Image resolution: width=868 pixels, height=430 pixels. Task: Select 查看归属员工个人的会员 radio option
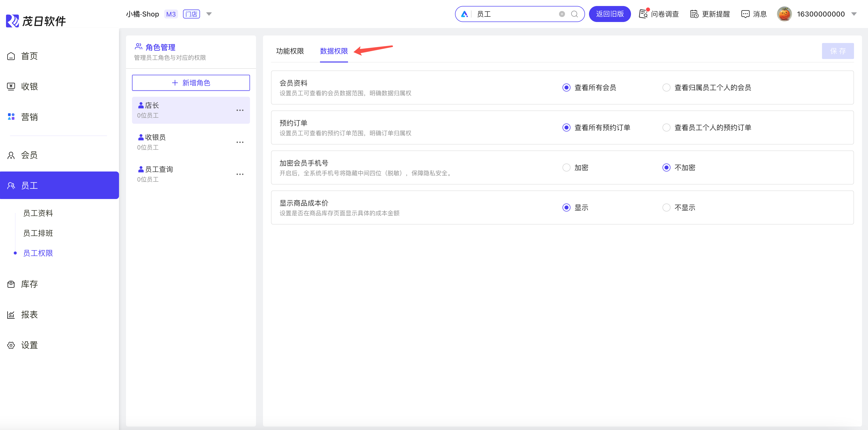[x=666, y=87]
